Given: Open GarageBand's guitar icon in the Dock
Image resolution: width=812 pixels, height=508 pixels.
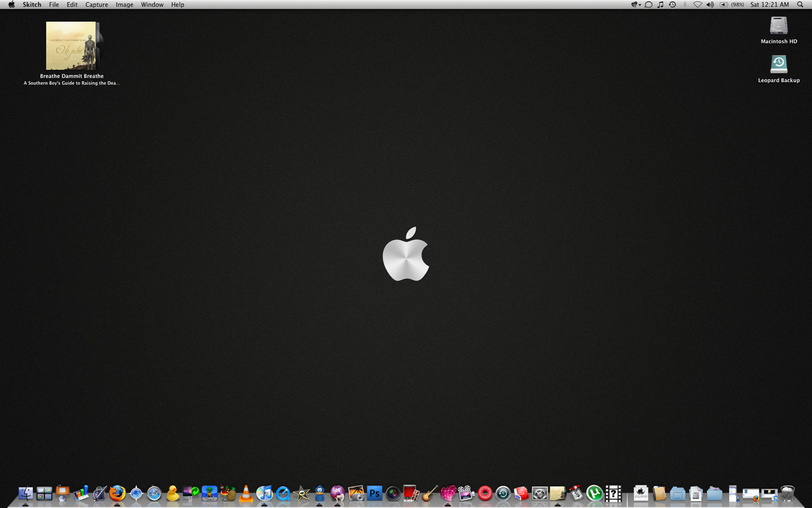Looking at the screenshot, I should (429, 493).
